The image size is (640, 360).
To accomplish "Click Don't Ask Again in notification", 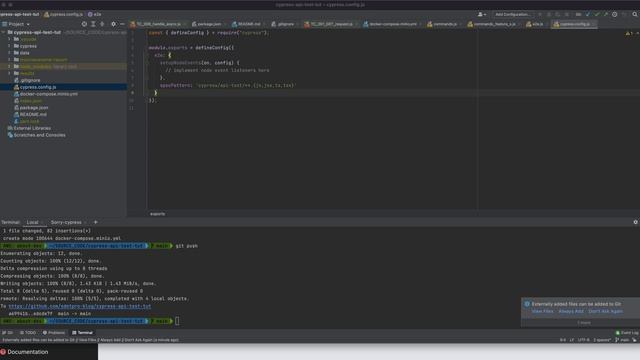I will click(605, 311).
